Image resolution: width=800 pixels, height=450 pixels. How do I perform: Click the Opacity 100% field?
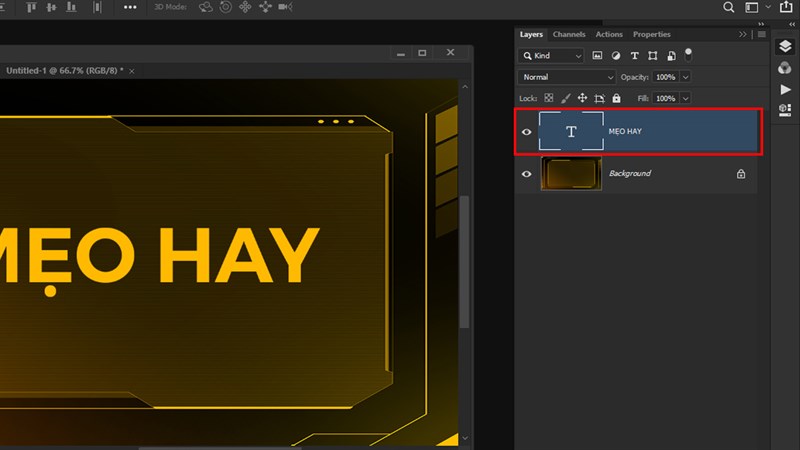(666, 77)
